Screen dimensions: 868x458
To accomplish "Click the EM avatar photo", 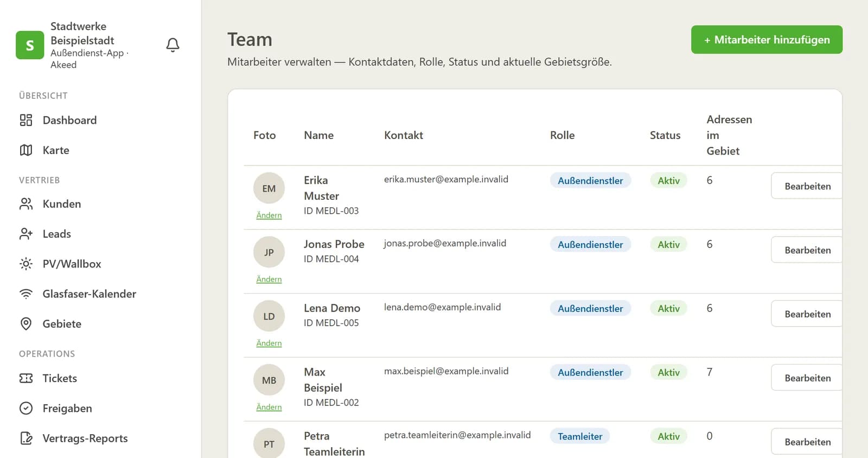I will click(x=269, y=188).
